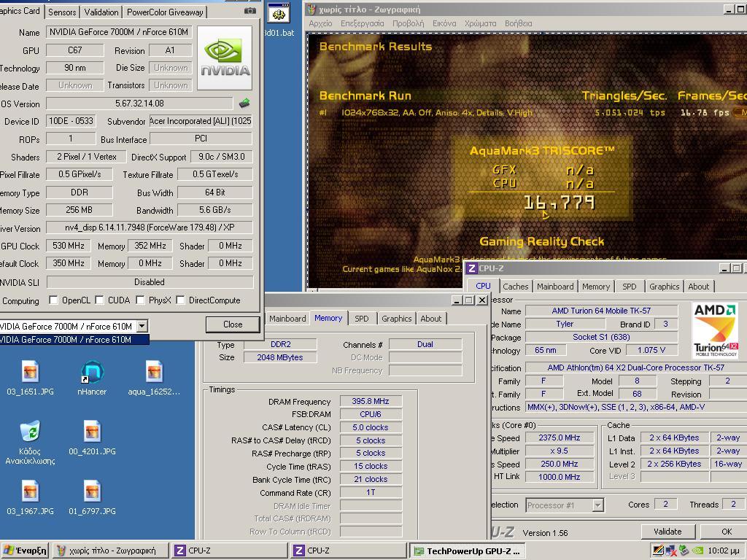Select Mainboard tab in the back CPU-Z window
This screenshot has height=560, width=747.
click(x=287, y=319)
